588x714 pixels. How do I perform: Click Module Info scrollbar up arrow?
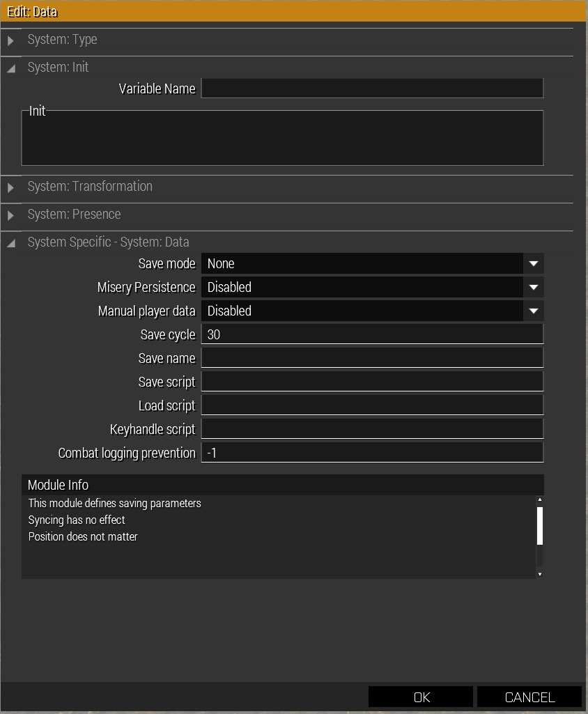click(539, 499)
